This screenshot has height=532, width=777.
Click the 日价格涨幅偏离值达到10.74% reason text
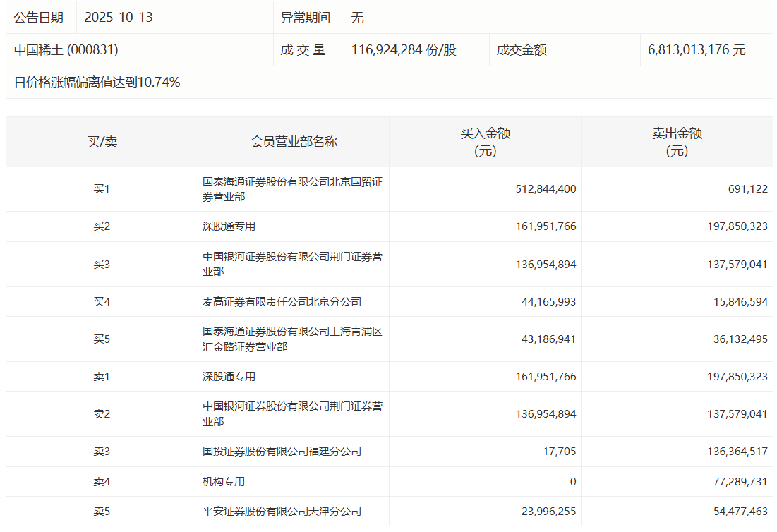[x=97, y=83]
